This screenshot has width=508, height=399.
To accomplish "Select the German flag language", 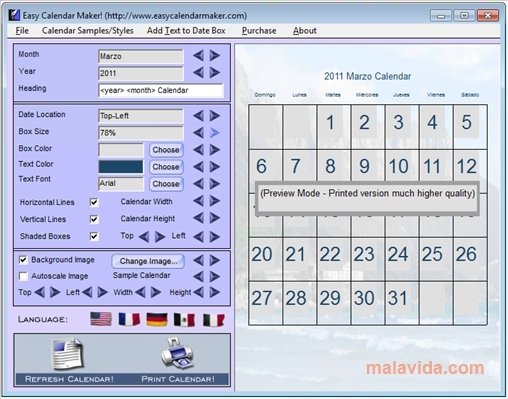I will [x=157, y=319].
